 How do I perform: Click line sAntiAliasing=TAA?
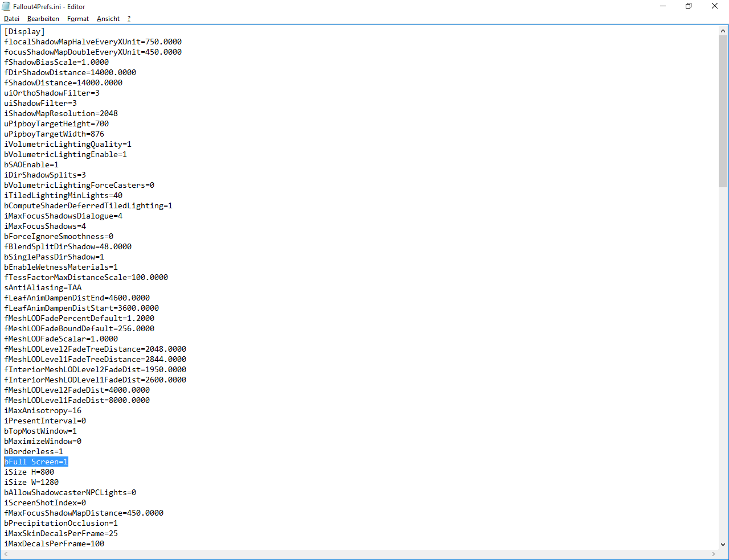tap(43, 287)
